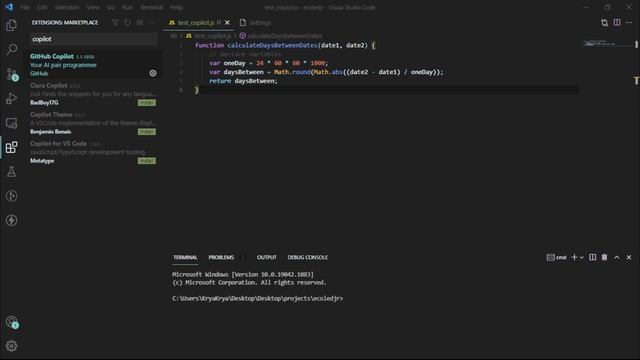Open the Extensions view in activity bar
Image resolution: width=640 pixels, height=360 pixels.
pyautogui.click(x=11, y=147)
